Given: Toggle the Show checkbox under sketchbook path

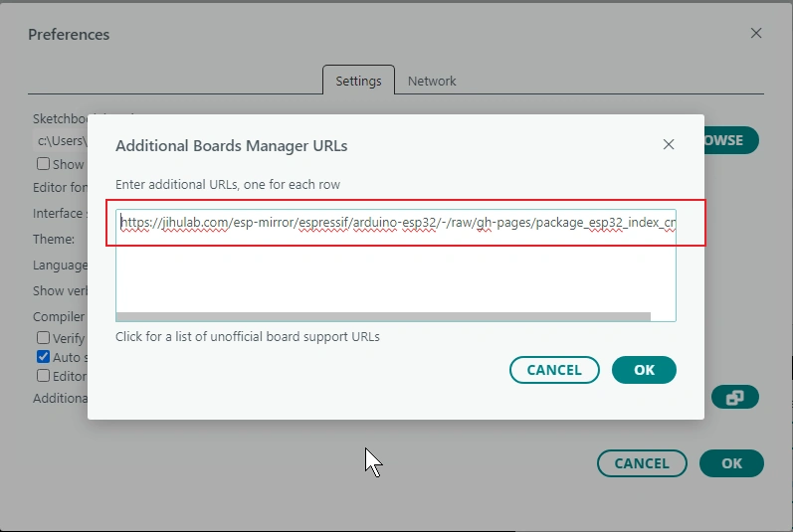Looking at the screenshot, I should coord(44,164).
